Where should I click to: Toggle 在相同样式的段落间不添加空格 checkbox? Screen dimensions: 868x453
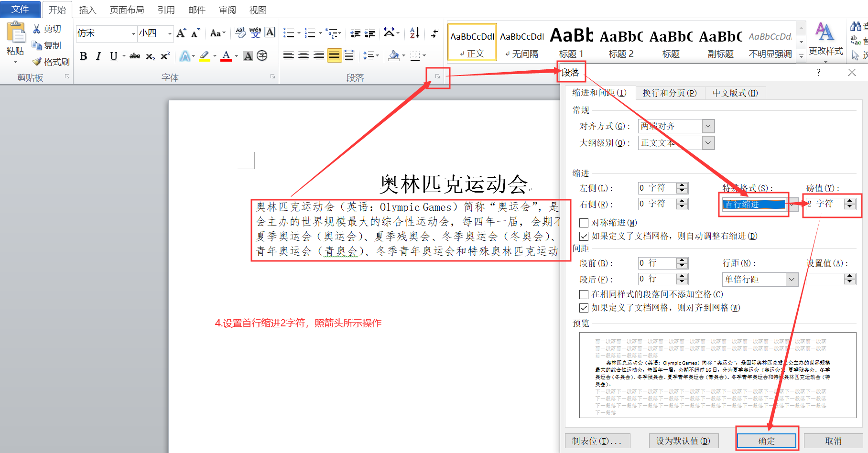[x=584, y=294]
